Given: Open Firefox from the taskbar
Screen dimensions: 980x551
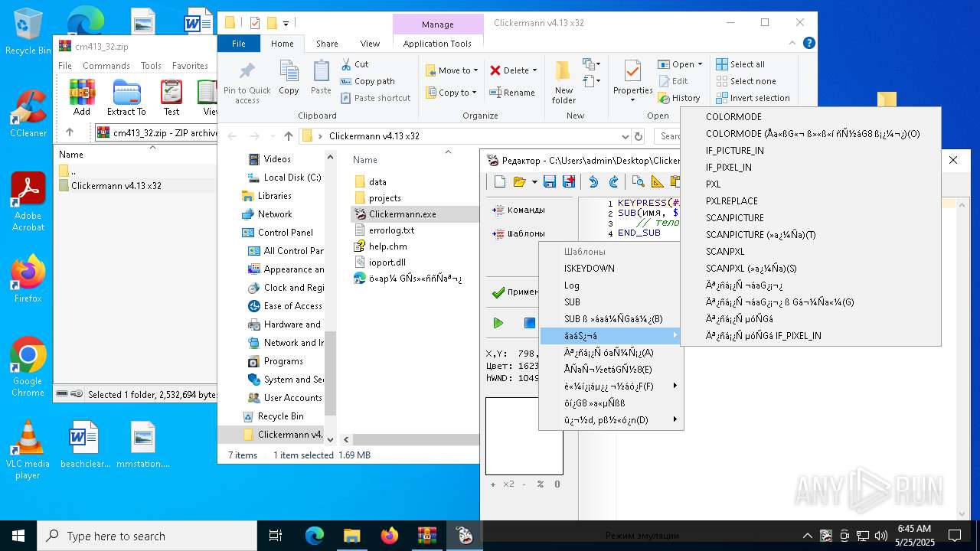Looking at the screenshot, I should (389, 536).
